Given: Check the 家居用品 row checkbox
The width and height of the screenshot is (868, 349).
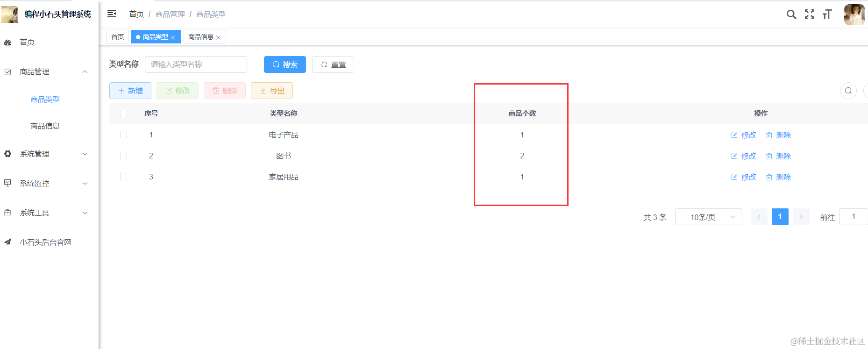Looking at the screenshot, I should (x=123, y=177).
